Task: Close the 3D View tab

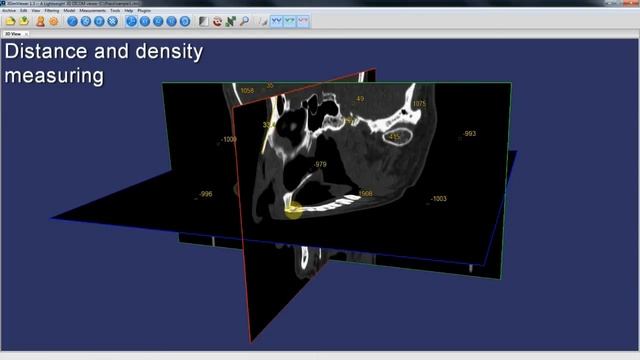Action: 26,34
